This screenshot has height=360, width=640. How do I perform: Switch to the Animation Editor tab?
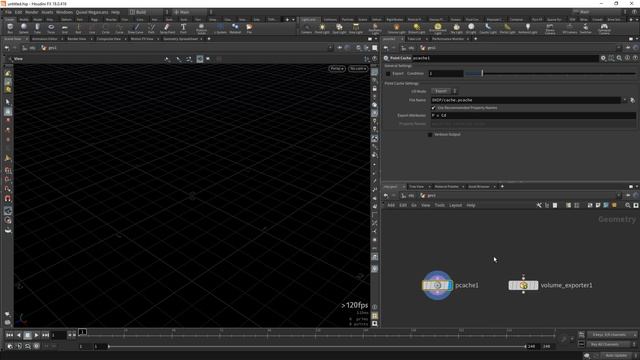[x=44, y=39]
